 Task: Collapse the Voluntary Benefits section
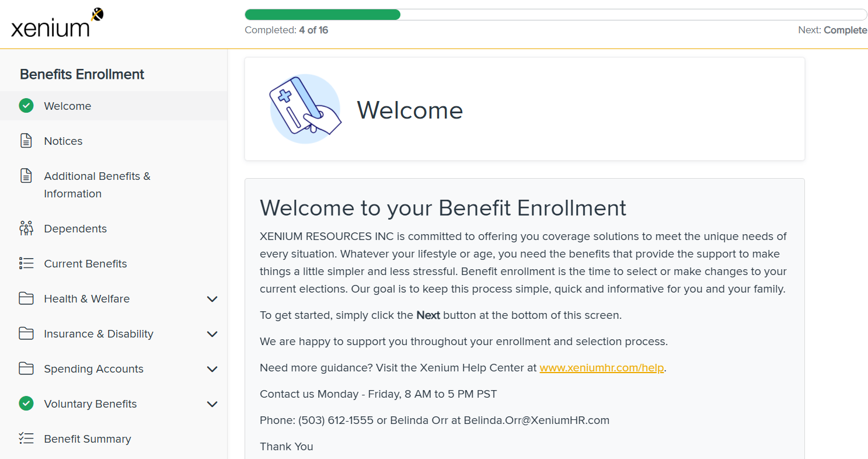coord(212,404)
